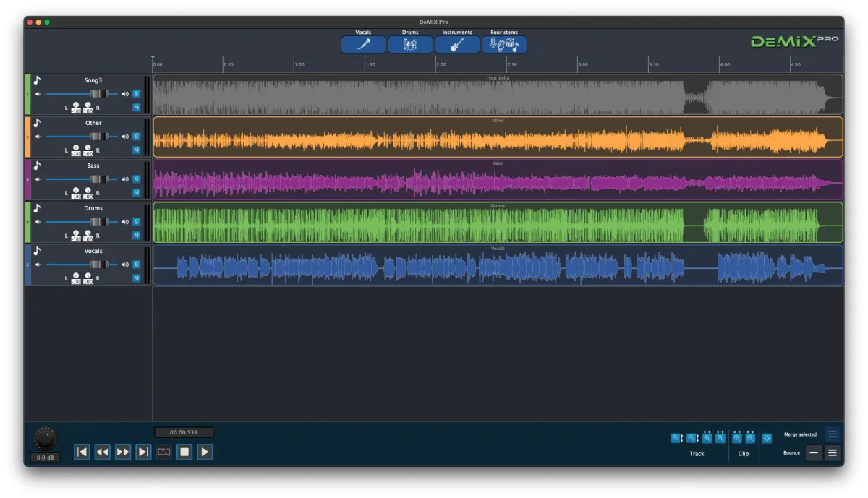This screenshot has height=498, width=868.
Task: Click the play button
Action: [205, 452]
